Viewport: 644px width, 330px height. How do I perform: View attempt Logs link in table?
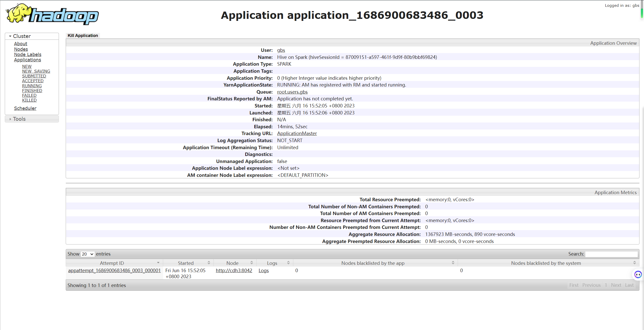click(x=264, y=270)
